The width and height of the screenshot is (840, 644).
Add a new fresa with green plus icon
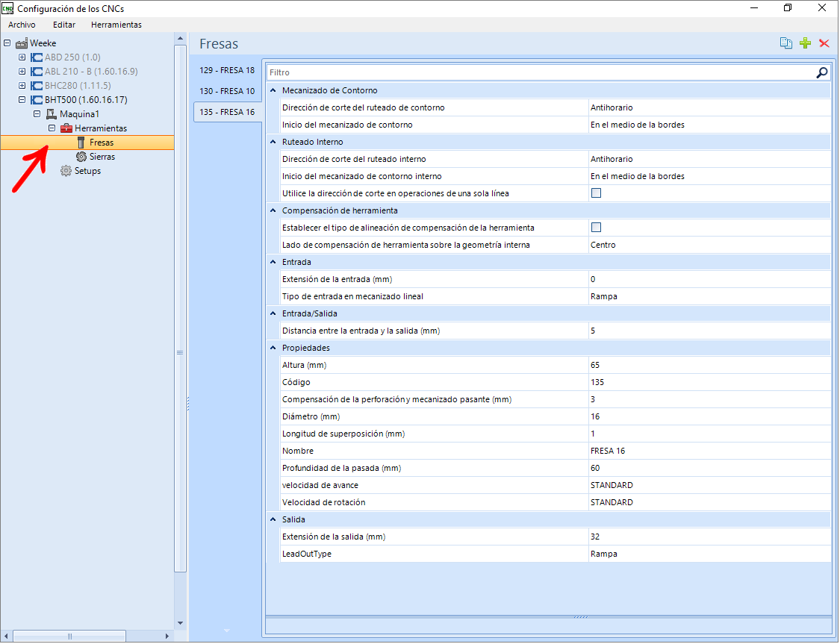(x=805, y=43)
